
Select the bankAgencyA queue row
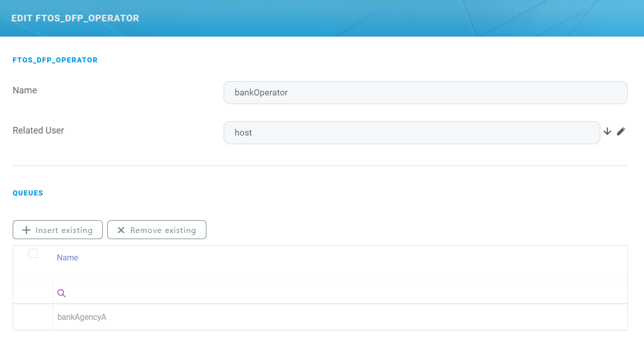pos(82,317)
